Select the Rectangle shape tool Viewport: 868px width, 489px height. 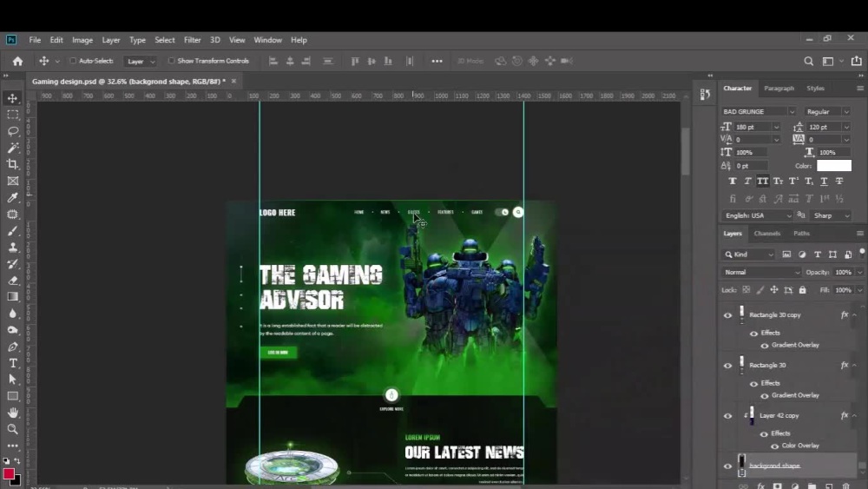(x=13, y=397)
